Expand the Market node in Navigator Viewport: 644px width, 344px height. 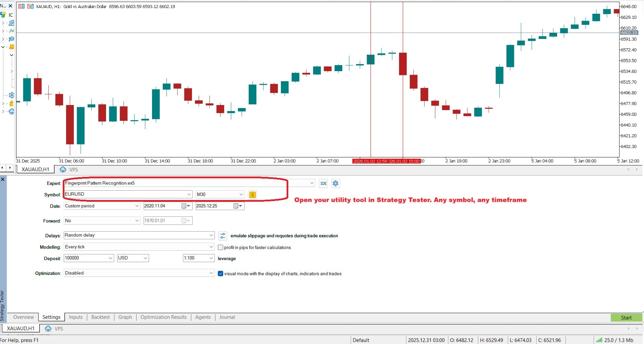click(3, 103)
